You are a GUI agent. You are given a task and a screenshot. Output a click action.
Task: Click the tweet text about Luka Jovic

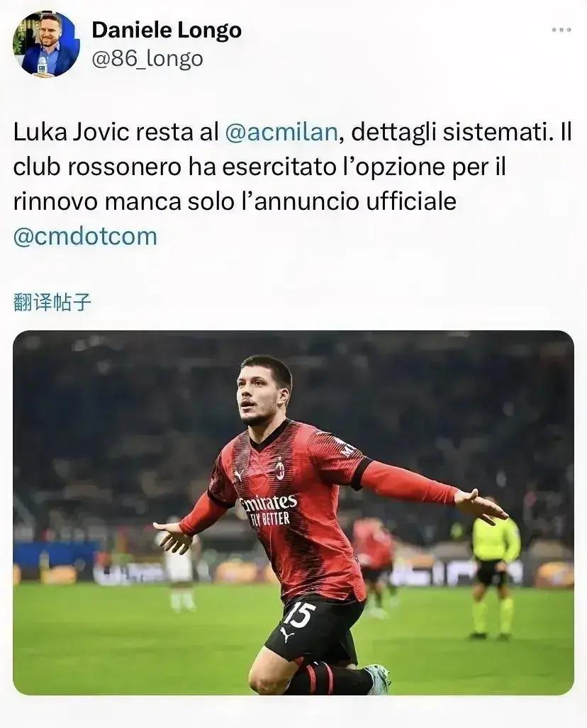coord(293,184)
